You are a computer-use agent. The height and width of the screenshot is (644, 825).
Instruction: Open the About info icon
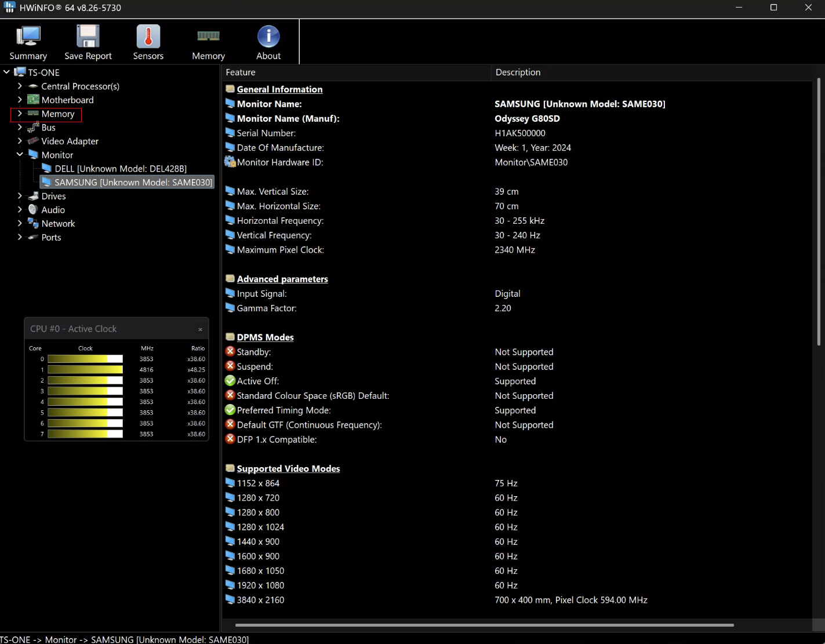click(x=268, y=37)
